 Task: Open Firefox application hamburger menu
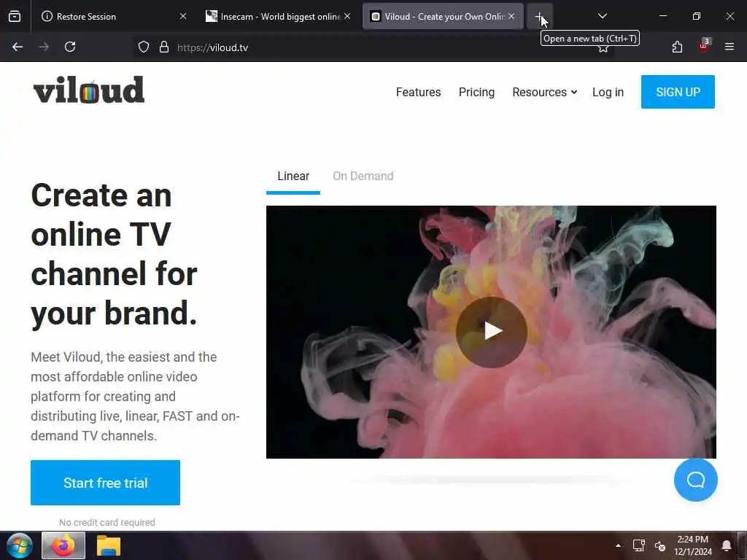[729, 47]
